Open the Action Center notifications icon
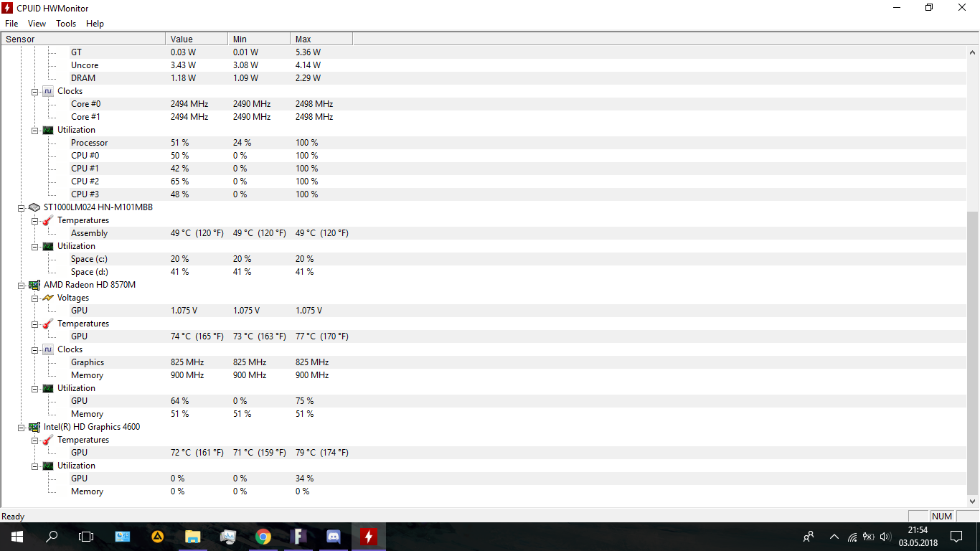 [x=956, y=536]
